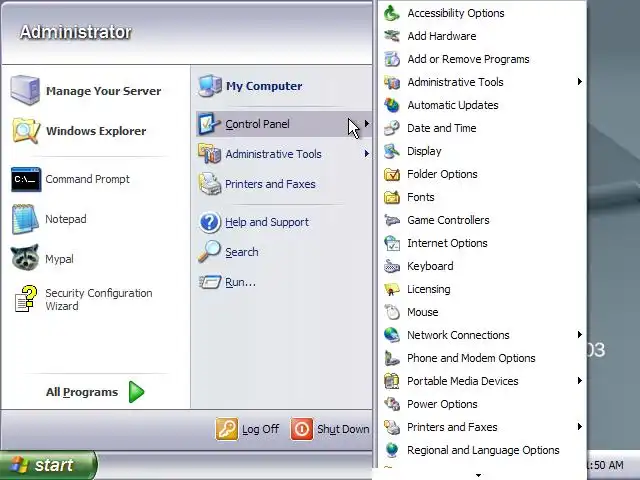Click "Automatic Updates" text
640x480 pixels.
pos(453,105)
